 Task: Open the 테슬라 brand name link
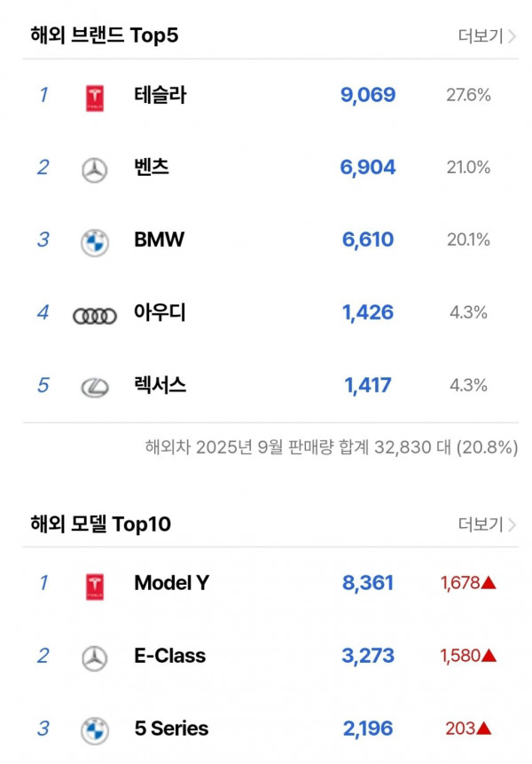pyautogui.click(x=160, y=95)
